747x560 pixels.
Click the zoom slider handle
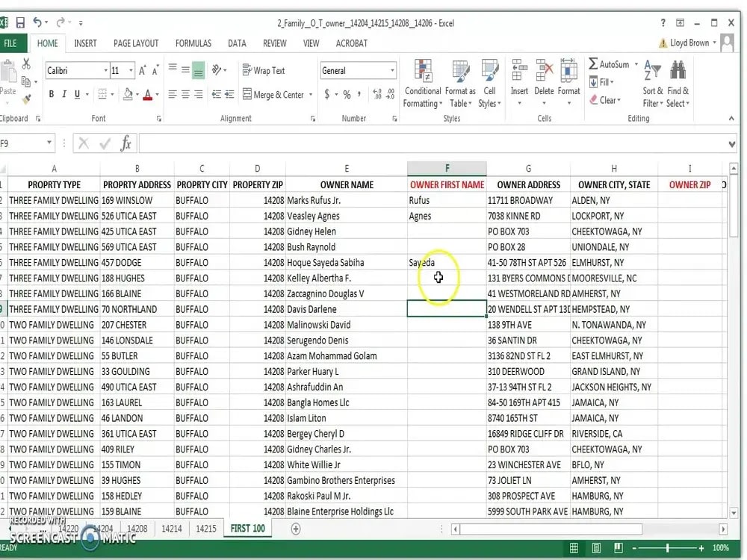coord(667,548)
